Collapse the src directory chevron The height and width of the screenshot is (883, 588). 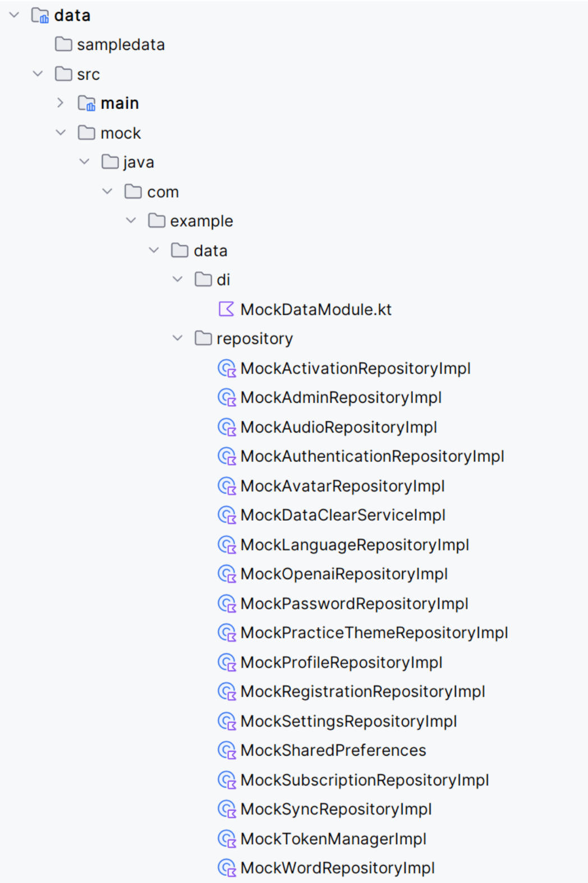click(38, 74)
